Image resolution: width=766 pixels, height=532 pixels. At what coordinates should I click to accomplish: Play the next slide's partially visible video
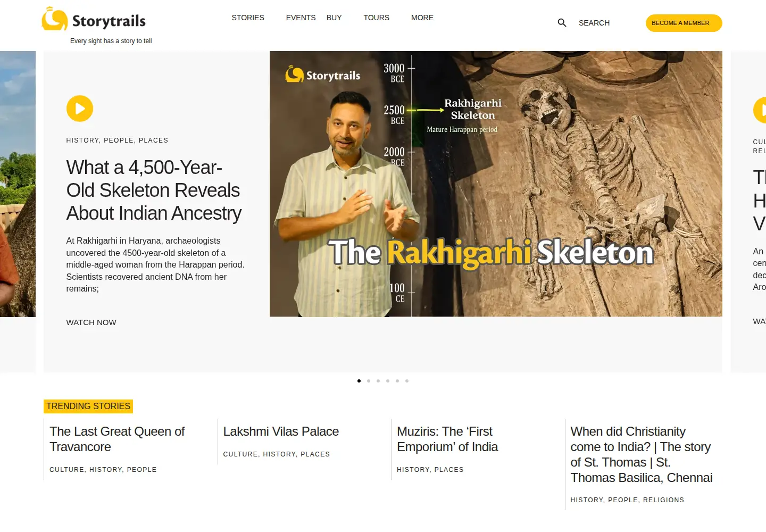tap(760, 110)
